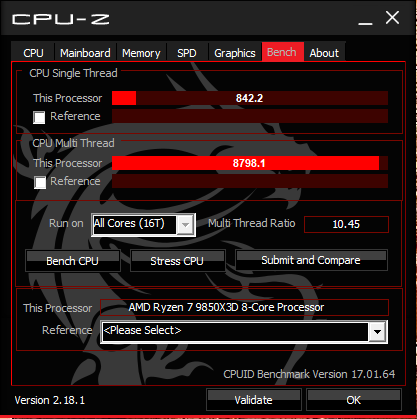Screen dimensions: 417x419
Task: Choose the Please Select reference field
Action: tap(244, 332)
